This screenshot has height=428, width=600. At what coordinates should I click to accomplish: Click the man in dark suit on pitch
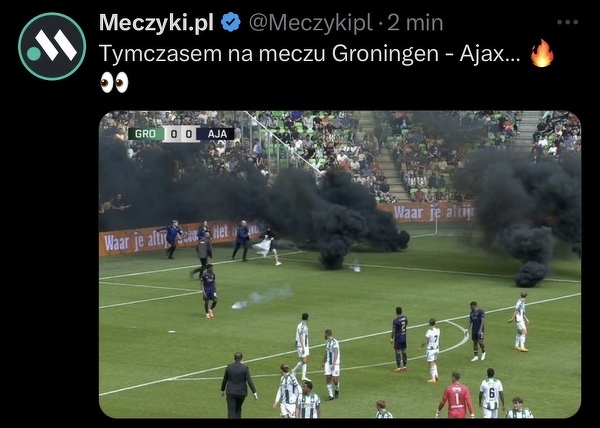click(x=237, y=385)
